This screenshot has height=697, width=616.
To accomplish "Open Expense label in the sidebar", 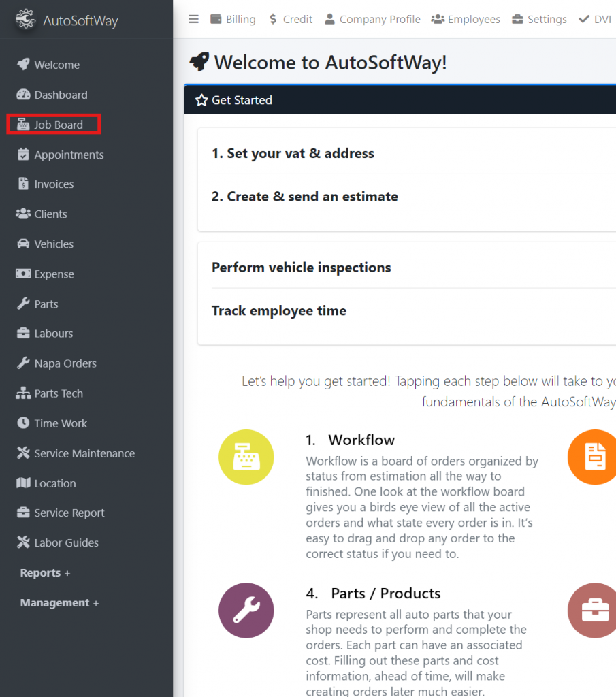I will point(54,274).
